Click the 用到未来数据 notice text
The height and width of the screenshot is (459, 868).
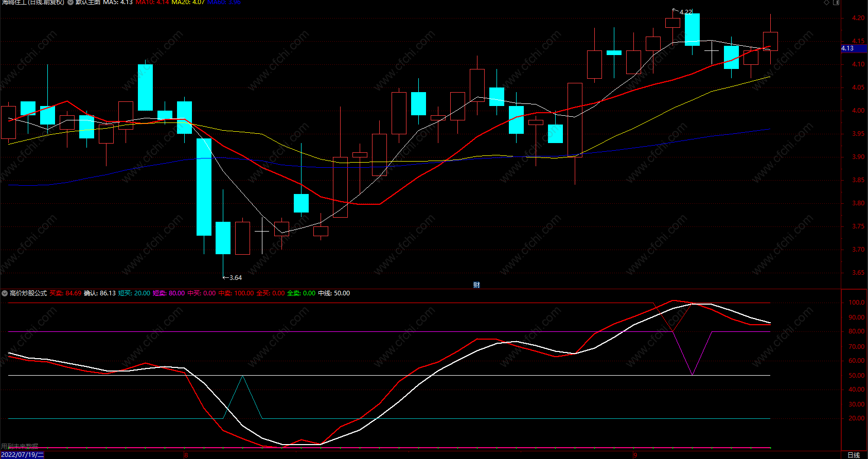point(20,446)
